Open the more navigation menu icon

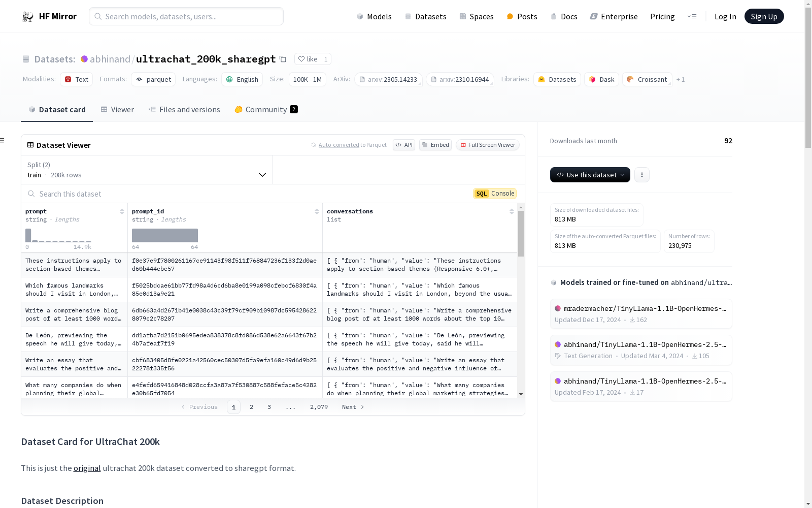click(692, 16)
